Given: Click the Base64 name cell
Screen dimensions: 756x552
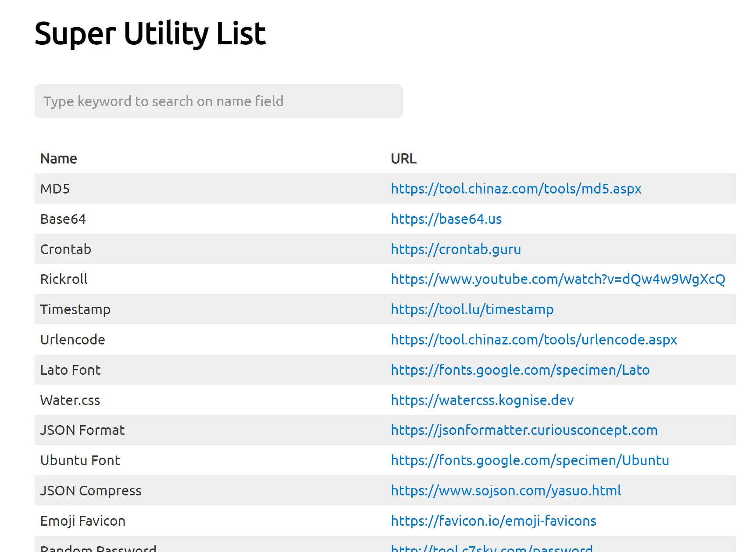Looking at the screenshot, I should 210,219.
